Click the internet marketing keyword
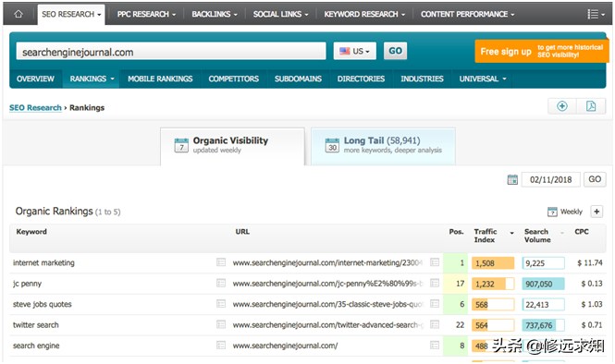615x364 pixels. click(43, 263)
